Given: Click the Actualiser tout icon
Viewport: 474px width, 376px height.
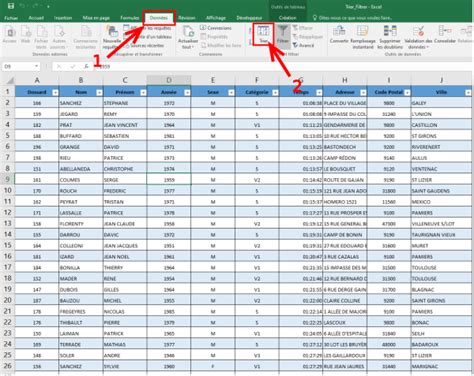Looking at the screenshot, I should click(188, 32).
